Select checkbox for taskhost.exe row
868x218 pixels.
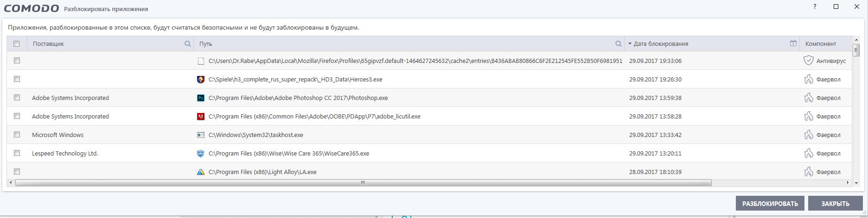pos(17,135)
